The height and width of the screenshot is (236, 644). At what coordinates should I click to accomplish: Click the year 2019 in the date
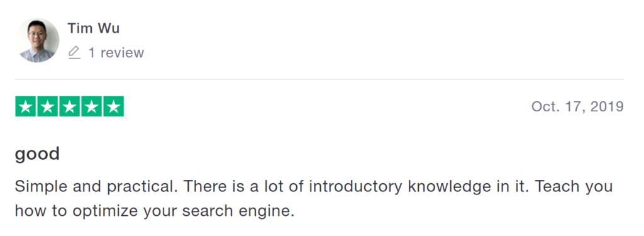click(x=607, y=106)
